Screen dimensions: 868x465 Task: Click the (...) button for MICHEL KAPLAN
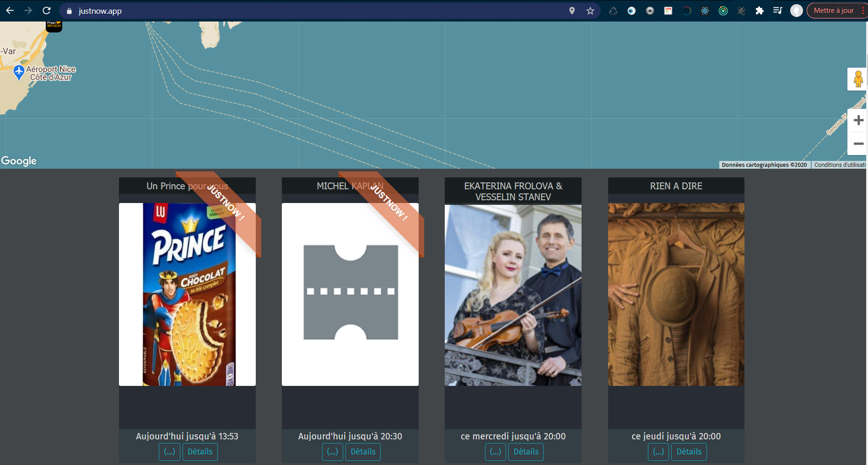coord(332,452)
